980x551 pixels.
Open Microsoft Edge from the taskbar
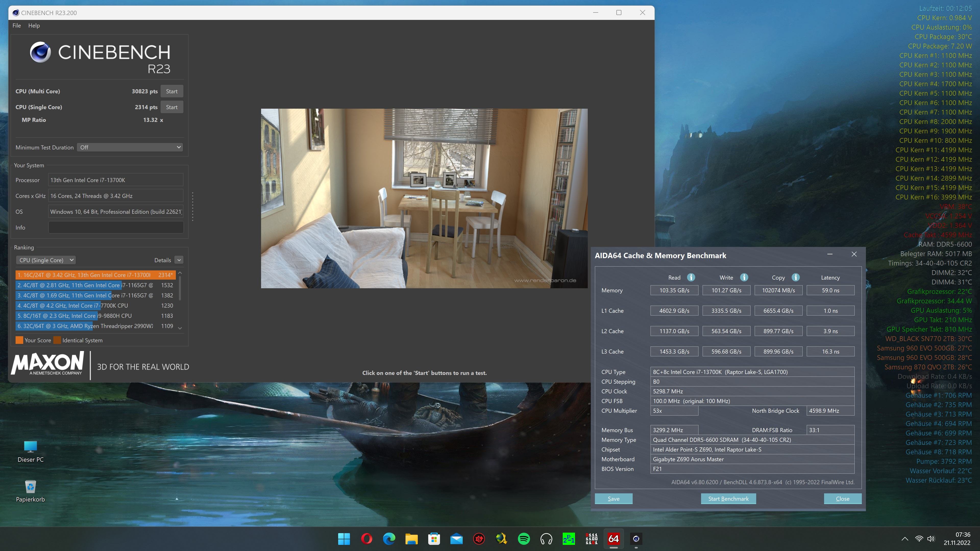pos(389,539)
